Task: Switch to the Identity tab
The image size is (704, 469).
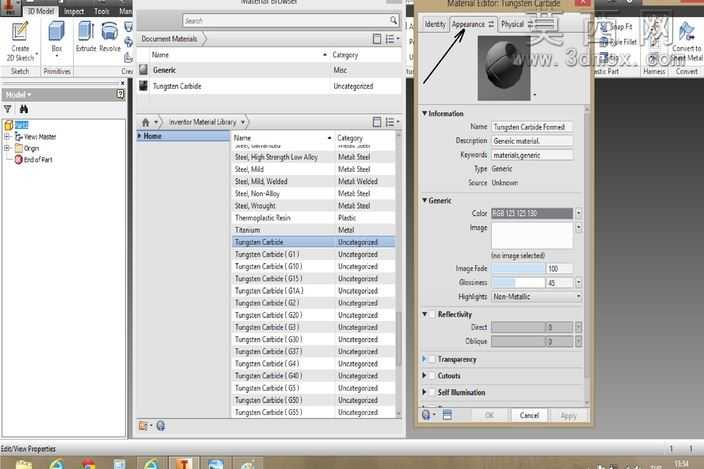Action: pos(435,24)
